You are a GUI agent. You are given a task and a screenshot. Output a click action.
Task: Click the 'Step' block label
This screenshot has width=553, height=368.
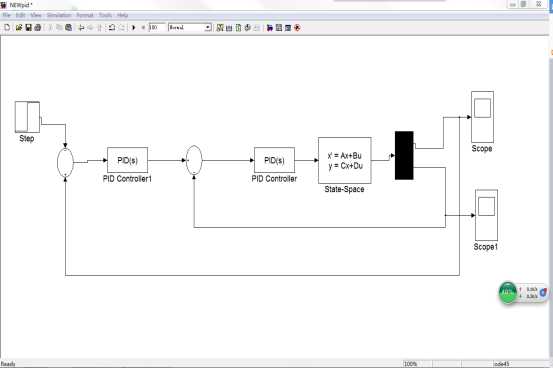point(27,138)
